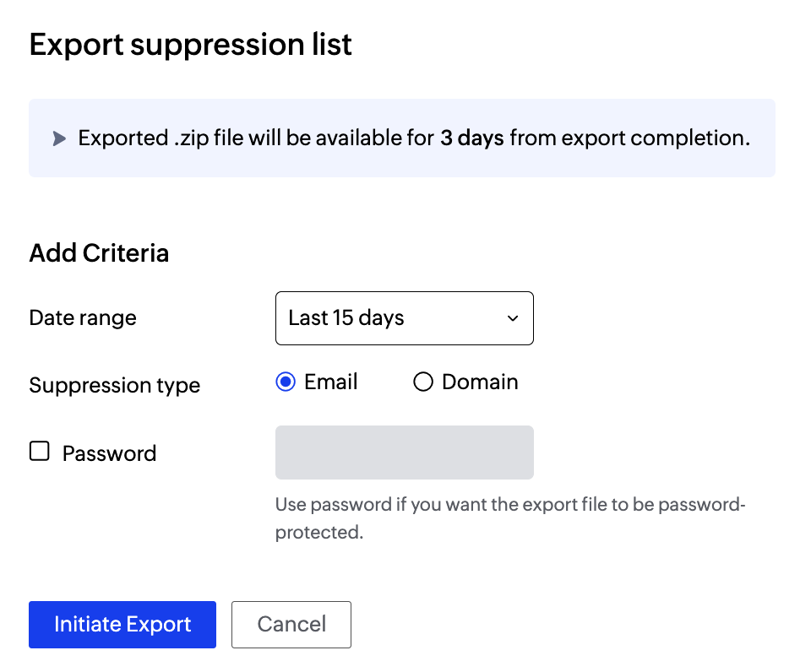
Task: Click the password-protected helper text
Action: tap(511, 518)
